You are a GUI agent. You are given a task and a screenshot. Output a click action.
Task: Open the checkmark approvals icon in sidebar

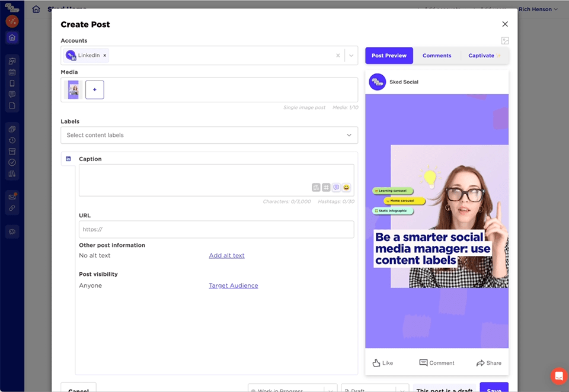pos(12,162)
